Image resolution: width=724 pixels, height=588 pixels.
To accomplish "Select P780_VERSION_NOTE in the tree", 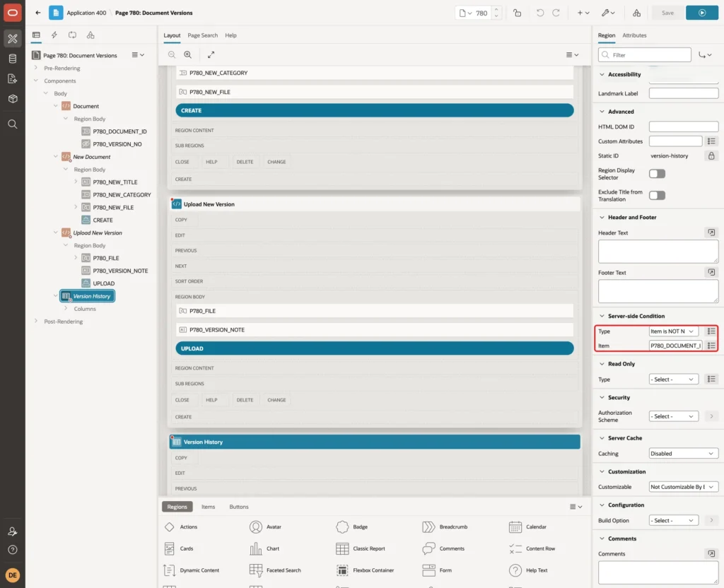I will click(x=120, y=271).
